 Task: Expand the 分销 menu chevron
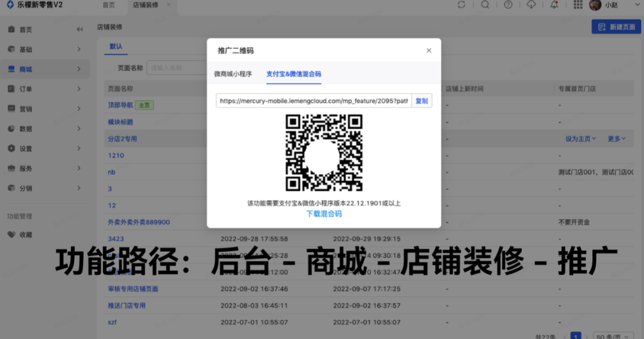pos(79,188)
